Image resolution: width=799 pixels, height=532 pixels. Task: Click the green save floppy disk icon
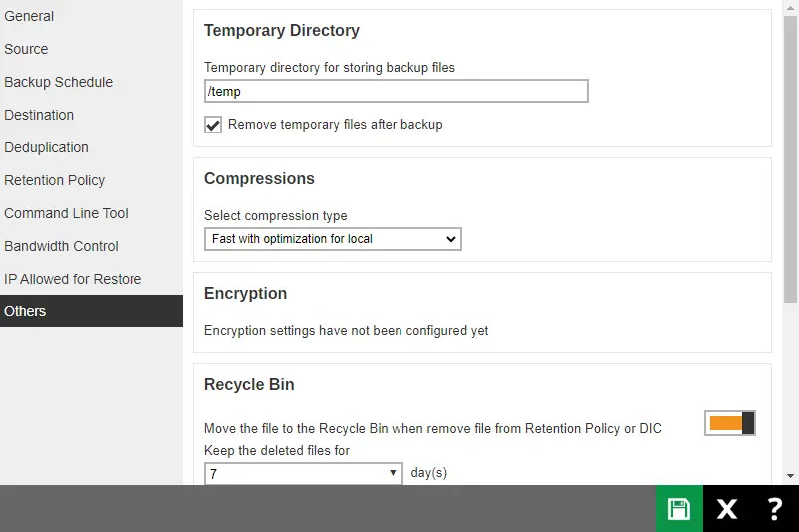(x=679, y=509)
